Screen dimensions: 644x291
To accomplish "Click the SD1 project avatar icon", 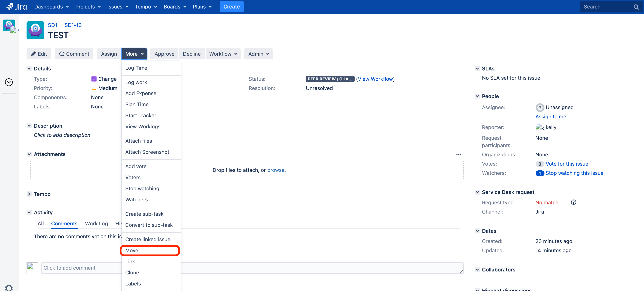I will coord(35,30).
